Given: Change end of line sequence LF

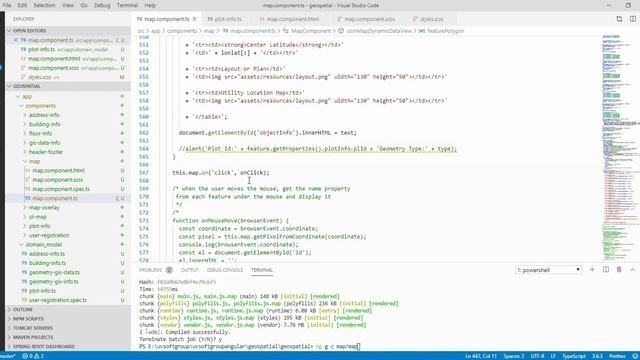Looking at the screenshot, I should coord(553,356).
